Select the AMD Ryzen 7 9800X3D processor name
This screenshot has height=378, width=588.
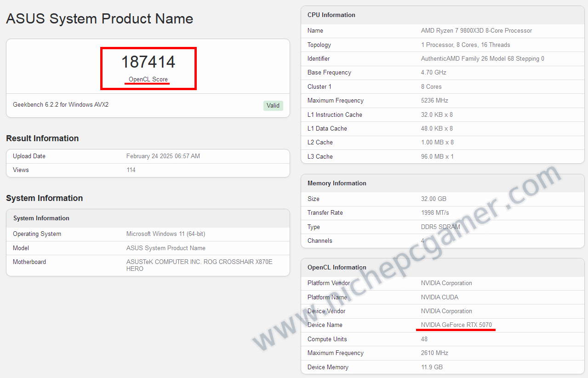pyautogui.click(x=476, y=30)
